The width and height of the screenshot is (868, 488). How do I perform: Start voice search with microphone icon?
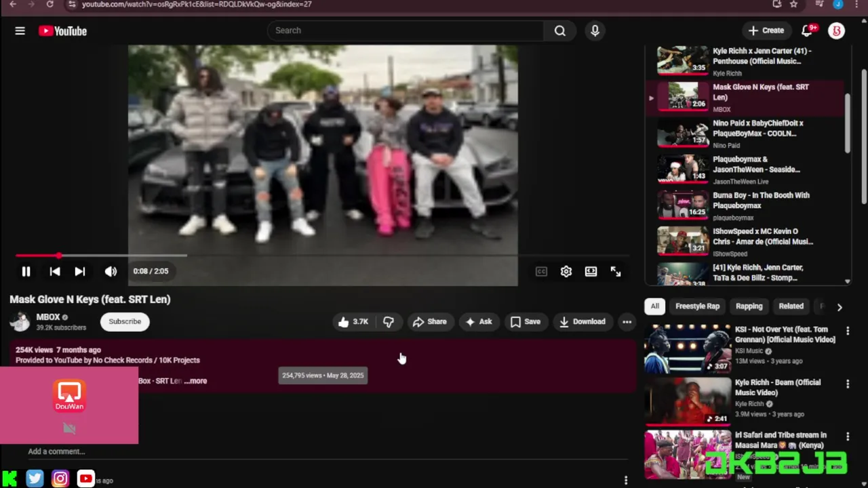(595, 30)
